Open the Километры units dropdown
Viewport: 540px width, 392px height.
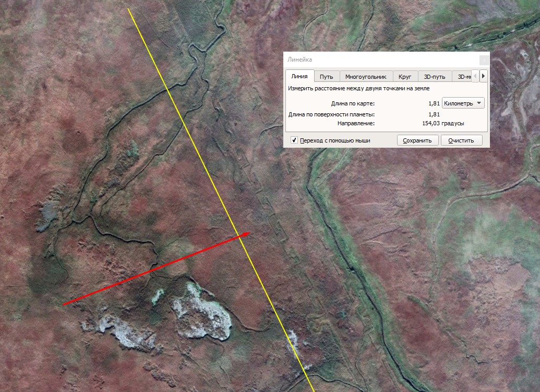463,103
